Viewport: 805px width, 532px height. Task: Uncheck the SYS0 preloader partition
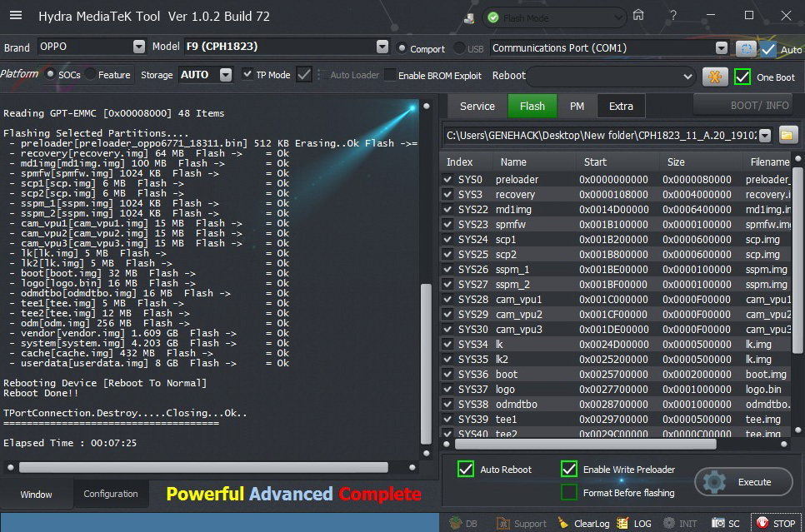point(447,180)
